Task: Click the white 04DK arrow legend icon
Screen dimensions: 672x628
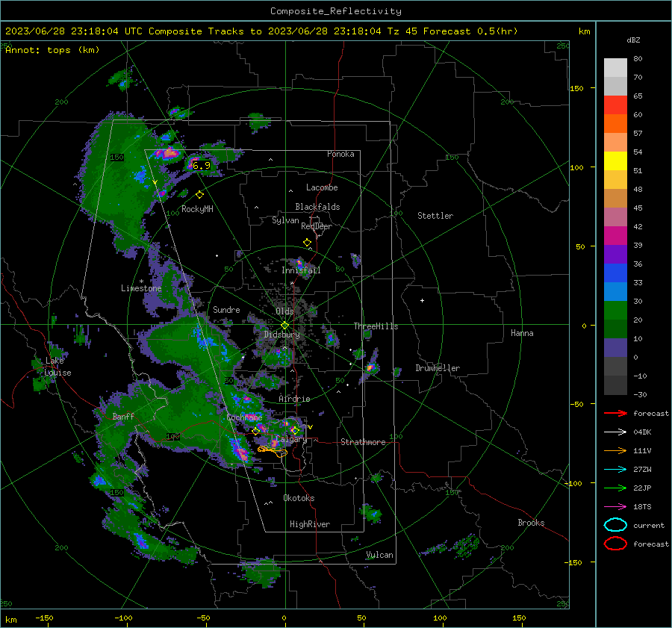Action: [615, 432]
